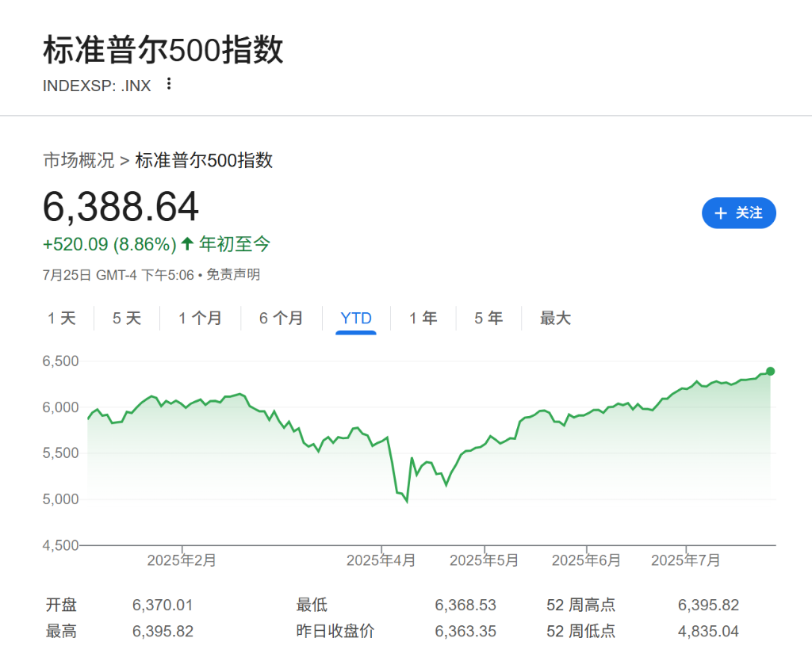
Task: Open the YTD chart view
Action: coord(355,318)
